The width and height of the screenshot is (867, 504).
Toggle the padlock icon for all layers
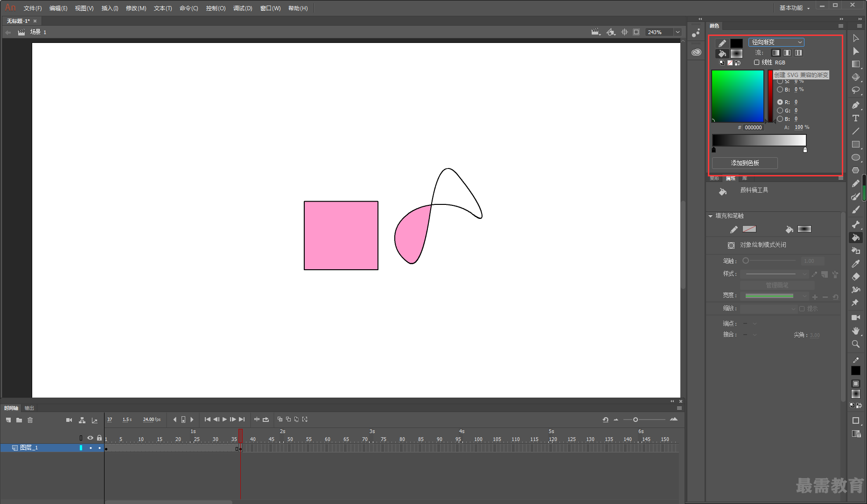click(x=99, y=438)
